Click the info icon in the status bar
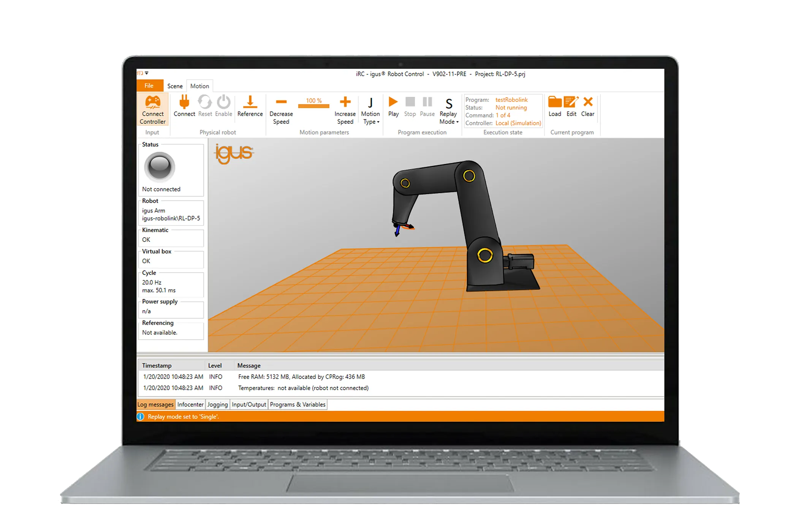 [x=141, y=417]
